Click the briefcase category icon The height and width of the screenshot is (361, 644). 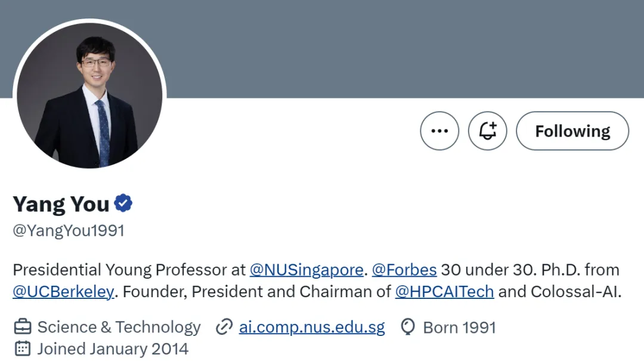[23, 327]
